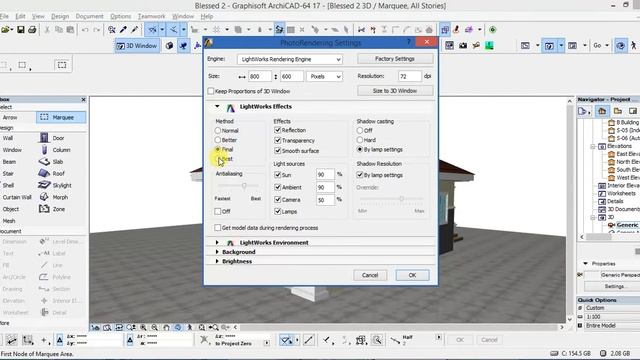This screenshot has height=360, width=640.
Task: Collapse the LightWorks Effects section
Action: click(x=217, y=107)
